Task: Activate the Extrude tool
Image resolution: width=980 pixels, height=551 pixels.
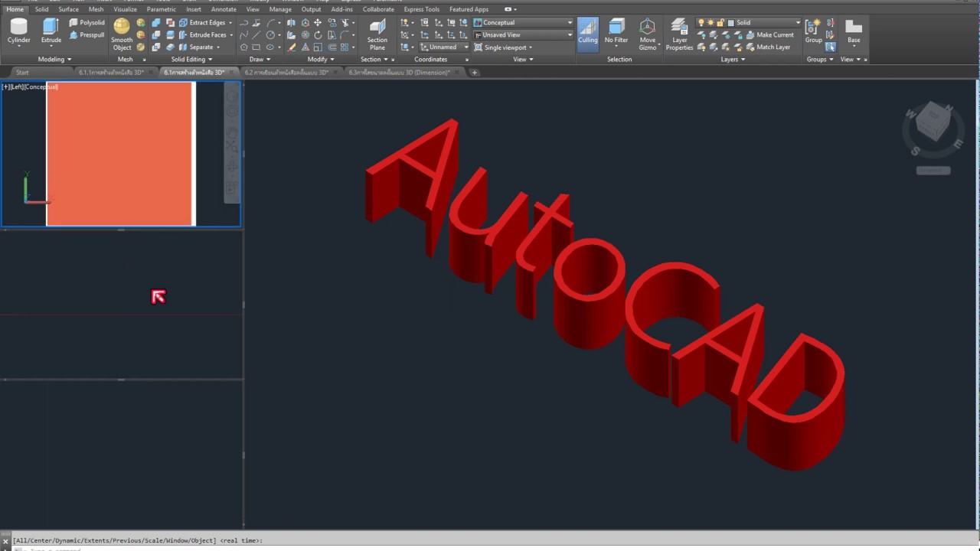Action: tap(51, 32)
